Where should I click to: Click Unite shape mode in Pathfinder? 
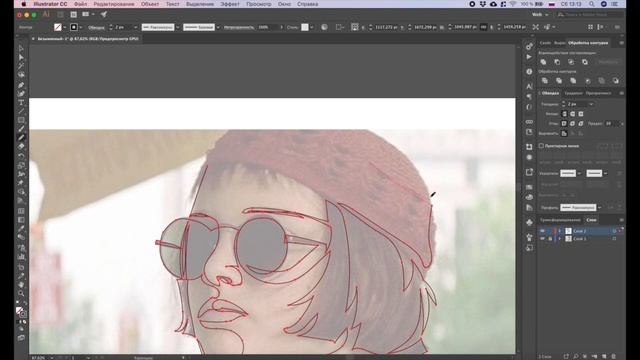pos(543,62)
